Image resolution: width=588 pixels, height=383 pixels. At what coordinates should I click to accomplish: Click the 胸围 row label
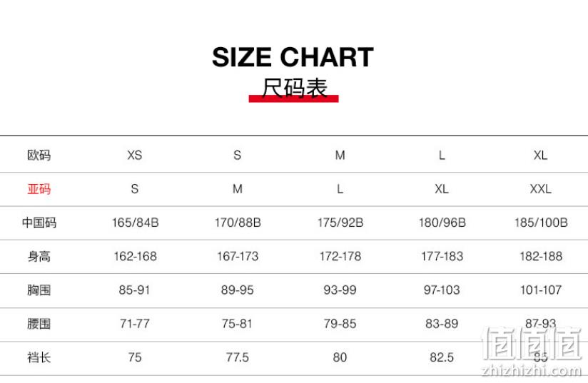[39, 290]
